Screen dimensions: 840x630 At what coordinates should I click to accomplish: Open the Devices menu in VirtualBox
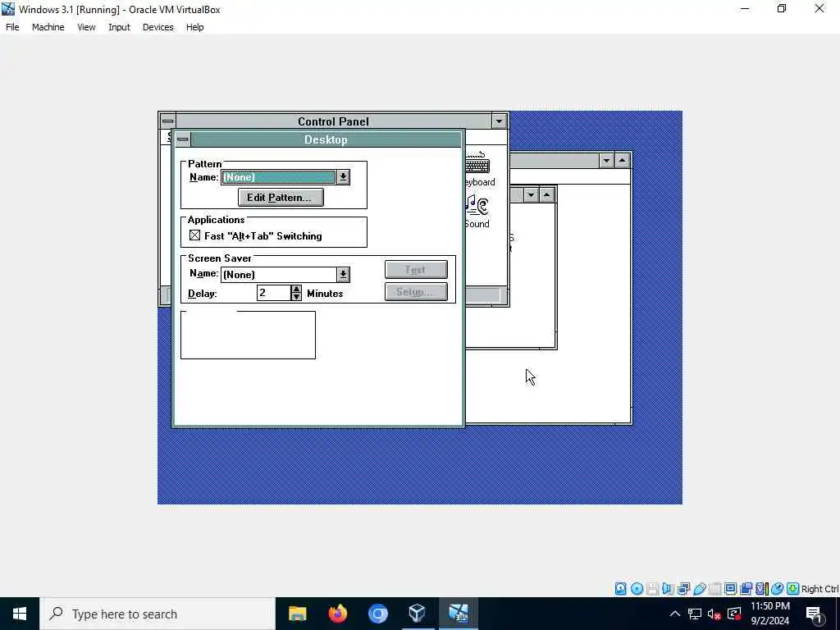(158, 27)
